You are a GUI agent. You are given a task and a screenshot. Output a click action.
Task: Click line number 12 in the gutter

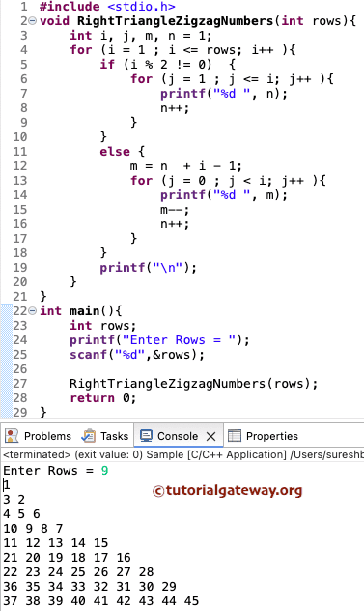coord(20,166)
